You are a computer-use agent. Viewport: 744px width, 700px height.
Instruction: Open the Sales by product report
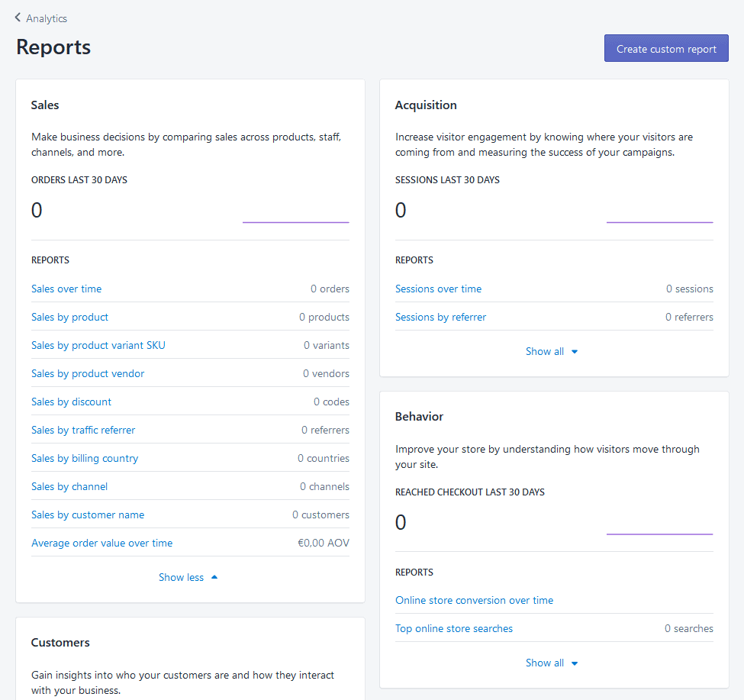(x=69, y=317)
